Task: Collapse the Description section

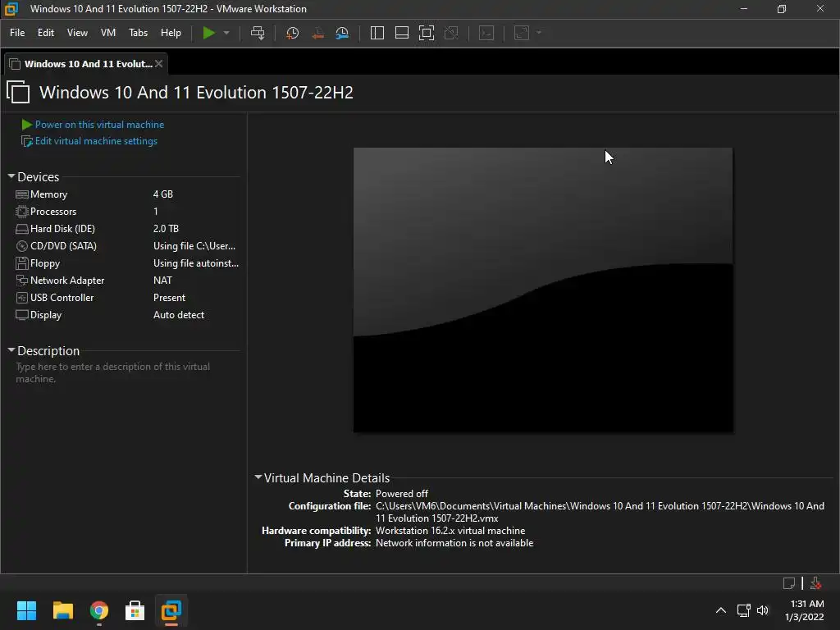Action: pos(11,349)
